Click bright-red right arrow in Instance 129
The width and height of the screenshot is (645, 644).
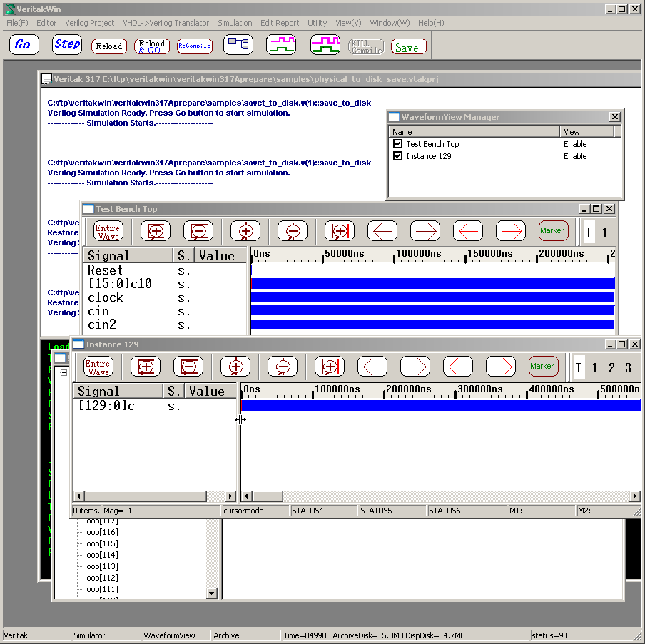501,367
